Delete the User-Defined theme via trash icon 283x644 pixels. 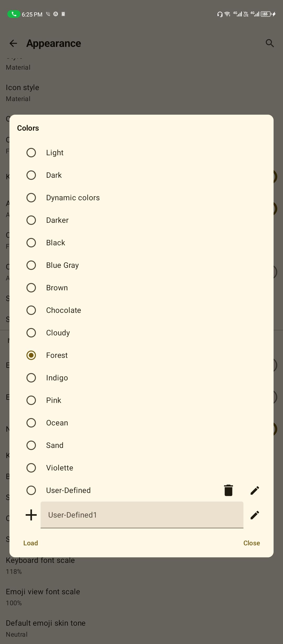click(228, 490)
